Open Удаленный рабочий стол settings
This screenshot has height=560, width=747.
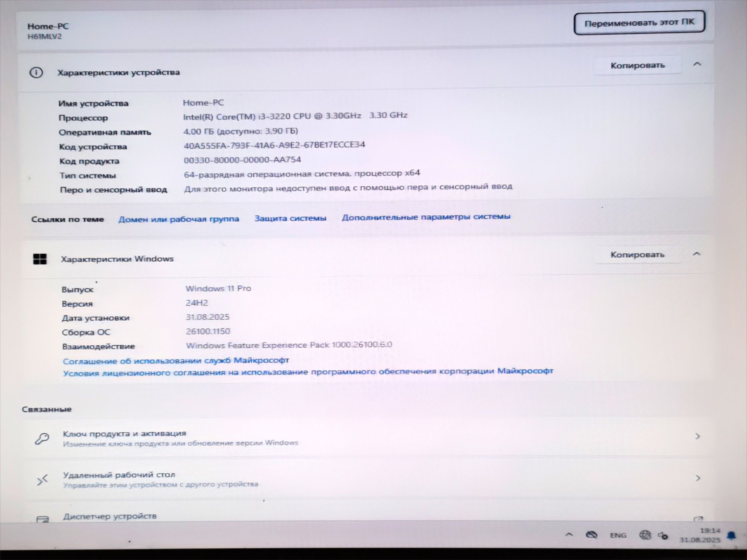tap(368, 479)
